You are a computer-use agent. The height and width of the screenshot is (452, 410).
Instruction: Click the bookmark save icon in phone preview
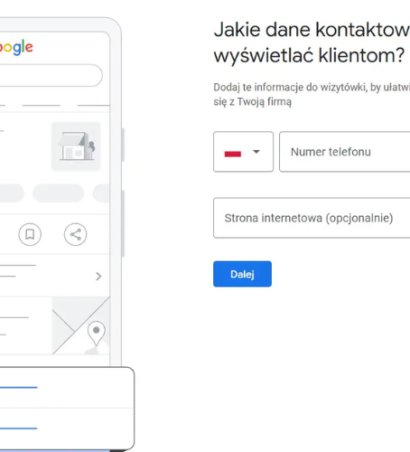pyautogui.click(x=30, y=234)
